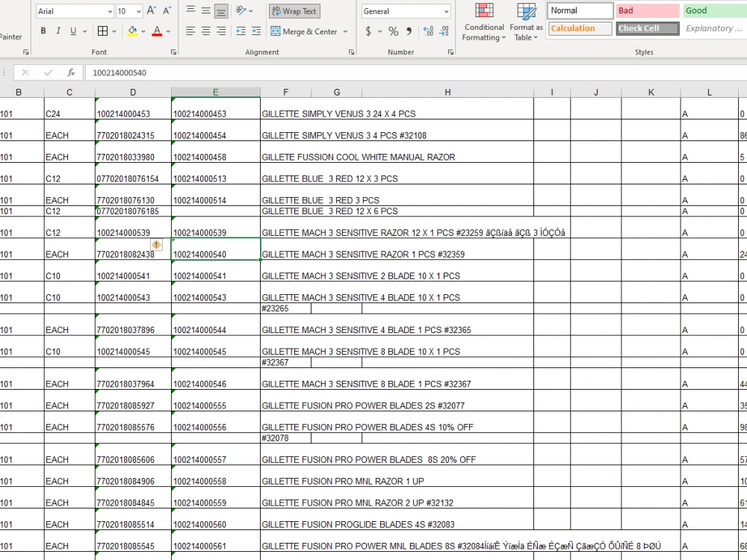Click Insert Function fx icon

click(x=71, y=72)
